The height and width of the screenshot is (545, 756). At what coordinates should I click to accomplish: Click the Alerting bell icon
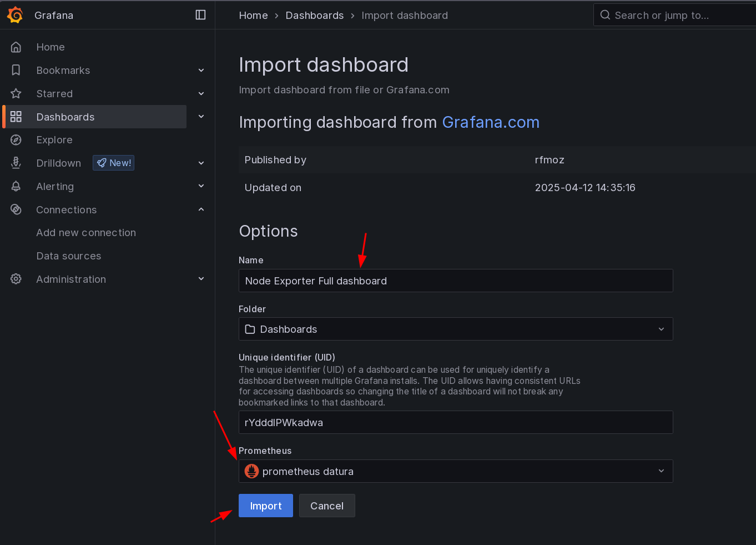tap(16, 187)
